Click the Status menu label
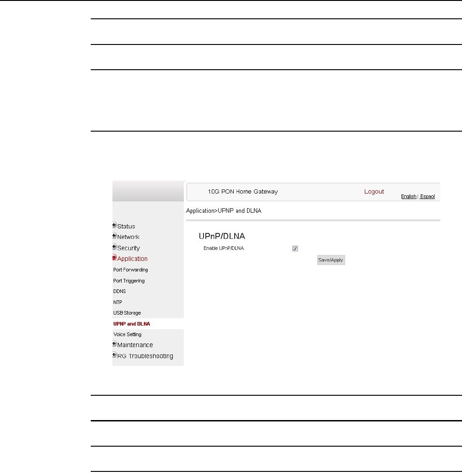This screenshot has height=476, width=462. pos(126,227)
